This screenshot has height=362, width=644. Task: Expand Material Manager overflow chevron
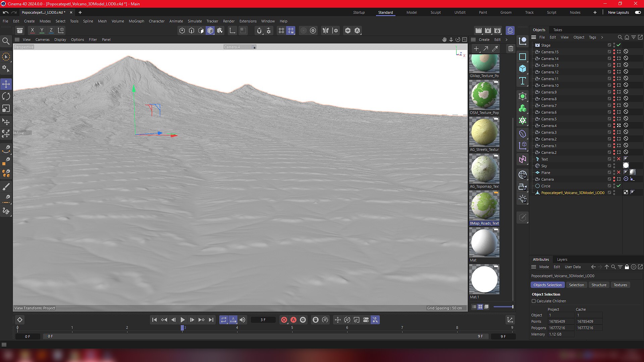pyautogui.click(x=506, y=40)
